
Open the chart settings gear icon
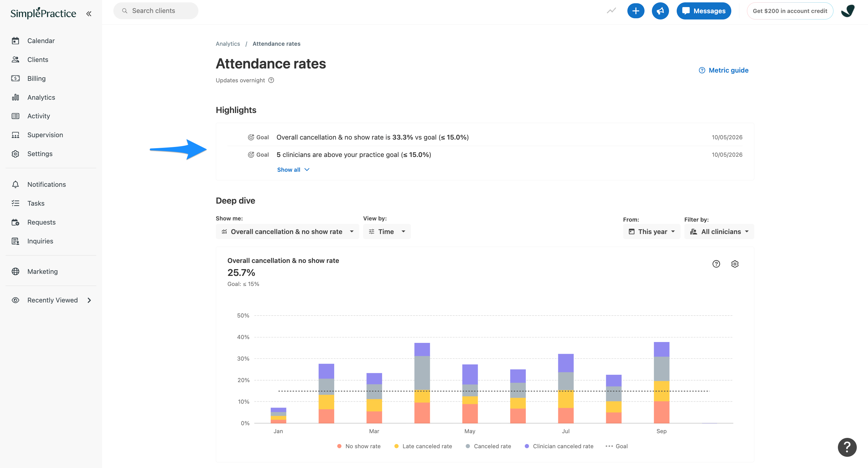tap(735, 264)
